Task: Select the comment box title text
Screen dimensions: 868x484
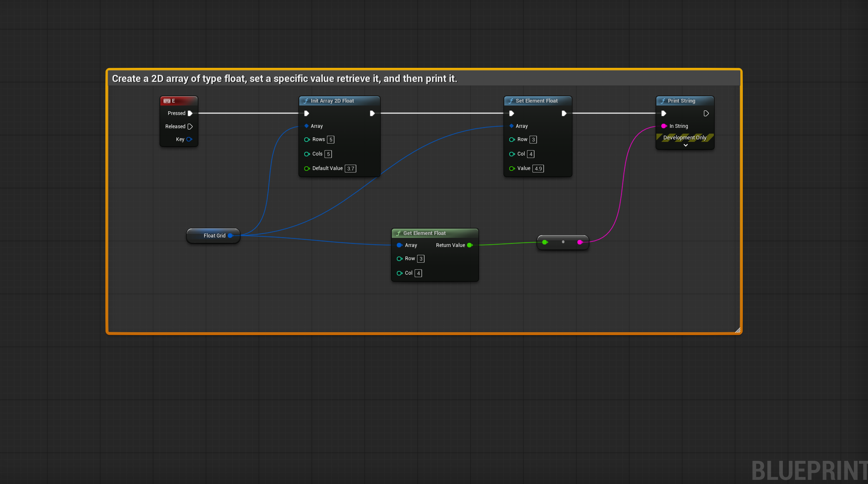Action: [284, 79]
